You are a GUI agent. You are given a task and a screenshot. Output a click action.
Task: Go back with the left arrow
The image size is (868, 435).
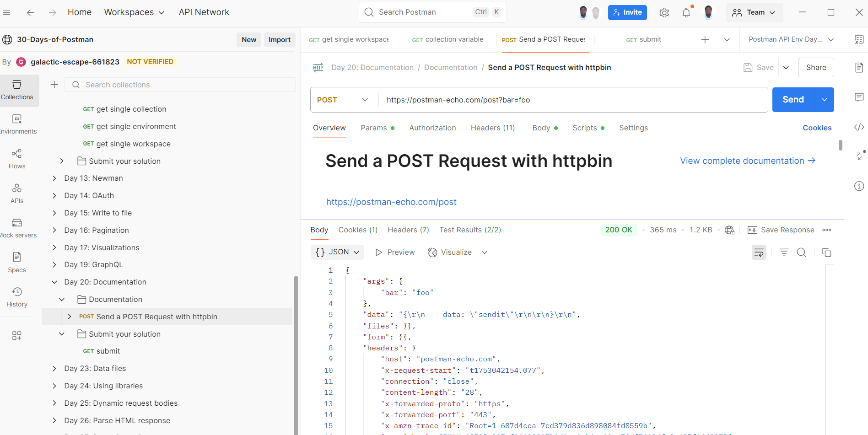31,12
